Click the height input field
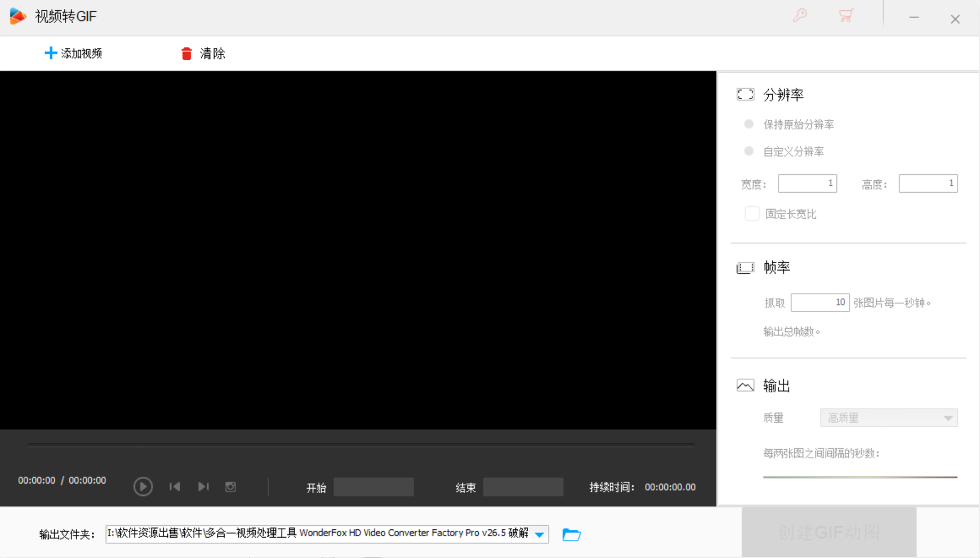Image resolution: width=980 pixels, height=558 pixels. tap(928, 183)
